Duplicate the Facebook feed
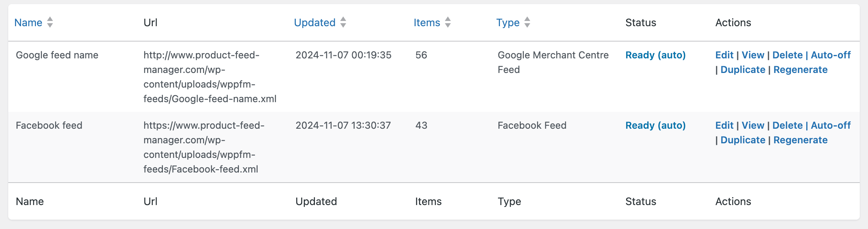Screen dimensions: 868x229 tap(743, 140)
